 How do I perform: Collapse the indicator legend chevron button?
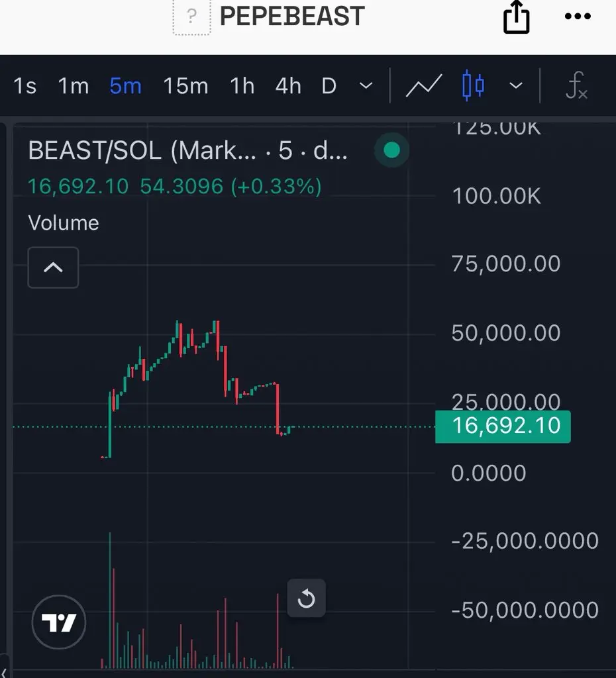pos(53,267)
